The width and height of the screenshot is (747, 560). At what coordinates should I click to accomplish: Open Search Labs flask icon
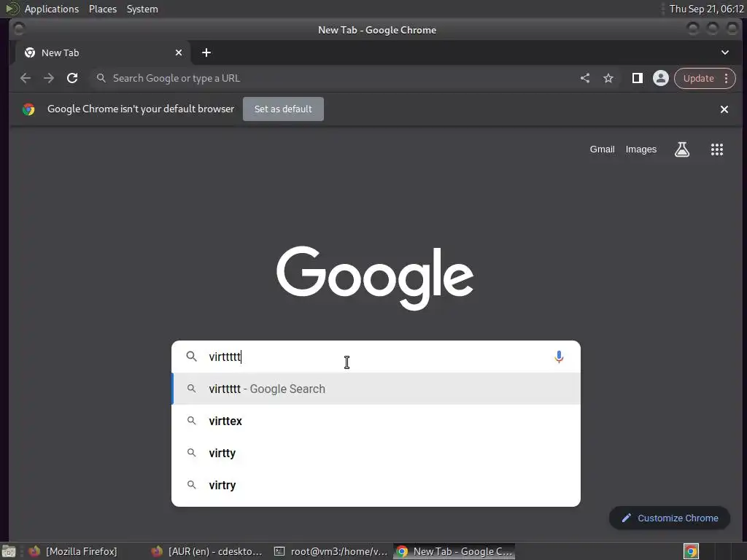point(682,149)
